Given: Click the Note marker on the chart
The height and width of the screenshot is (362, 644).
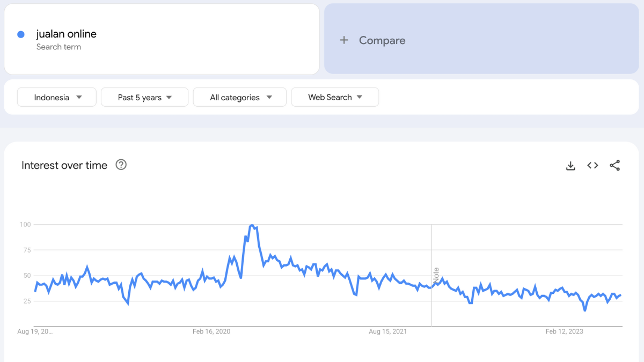Looking at the screenshot, I should [x=436, y=276].
